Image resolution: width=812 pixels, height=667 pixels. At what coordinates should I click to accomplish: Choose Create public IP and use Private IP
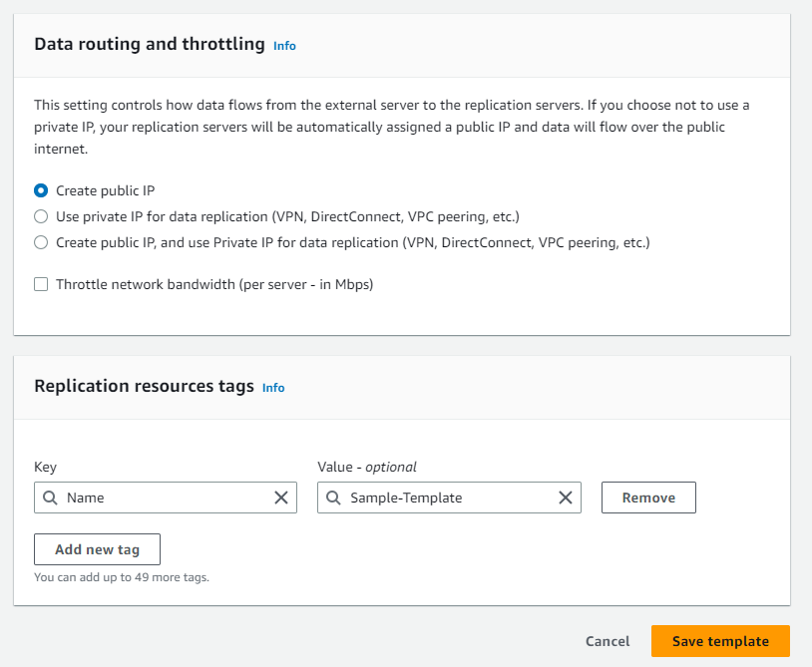point(41,242)
